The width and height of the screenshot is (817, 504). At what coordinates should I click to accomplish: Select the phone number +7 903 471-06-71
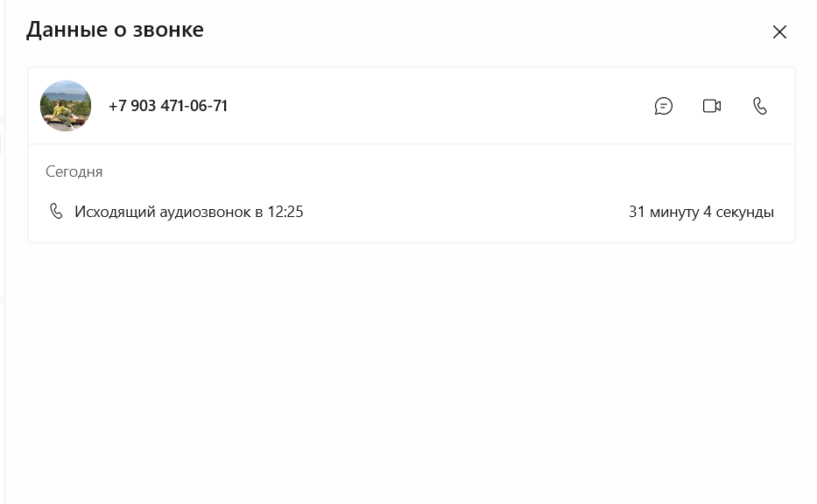point(168,106)
